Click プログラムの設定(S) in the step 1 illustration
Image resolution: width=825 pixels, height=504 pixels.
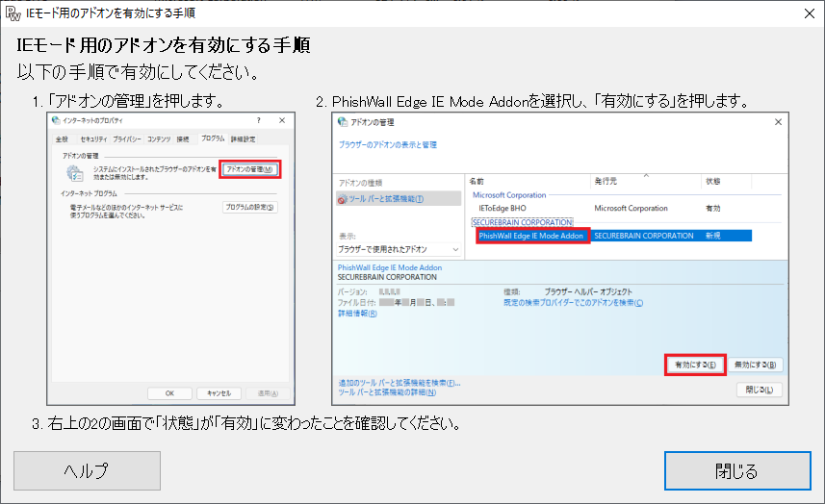250,207
